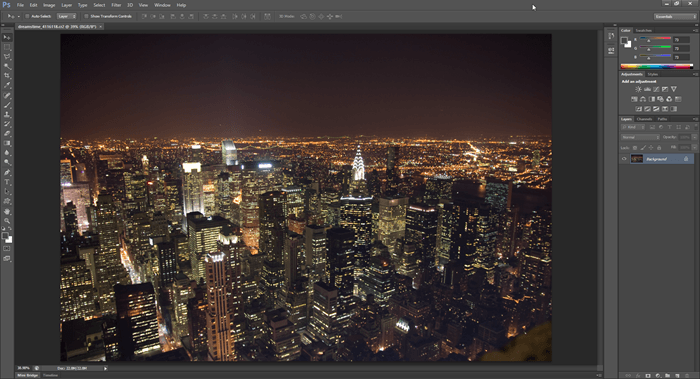Screen dimensions: 700x379
Task: Add a Color Balance adjustment
Action: coord(643,99)
